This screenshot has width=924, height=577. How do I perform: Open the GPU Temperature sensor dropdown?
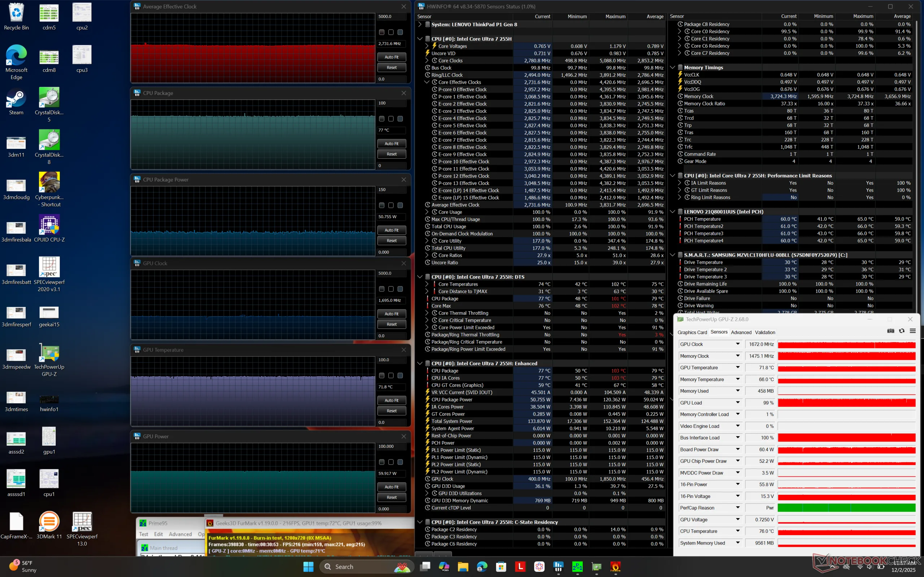pyautogui.click(x=738, y=367)
